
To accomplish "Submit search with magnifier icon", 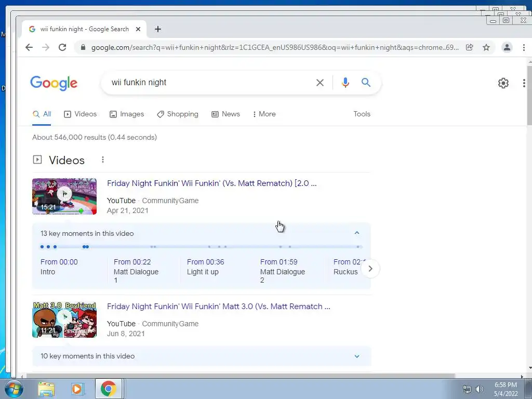I will [x=366, y=83].
